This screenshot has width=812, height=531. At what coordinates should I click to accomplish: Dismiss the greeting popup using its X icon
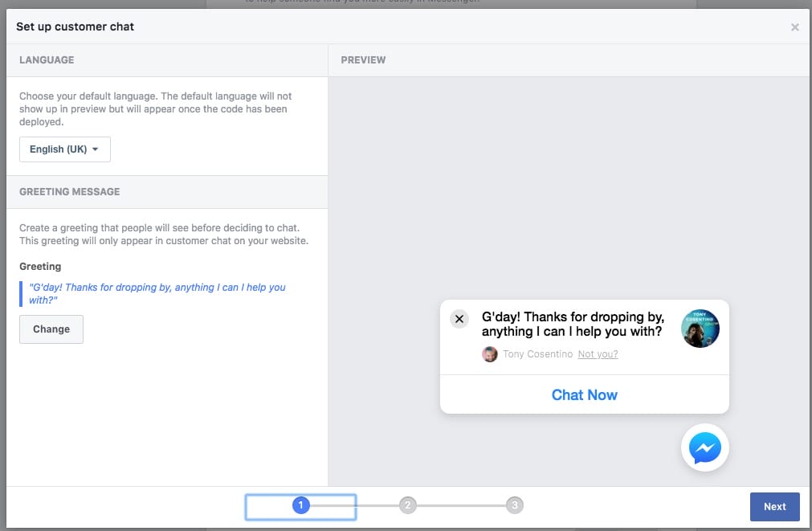(459, 319)
